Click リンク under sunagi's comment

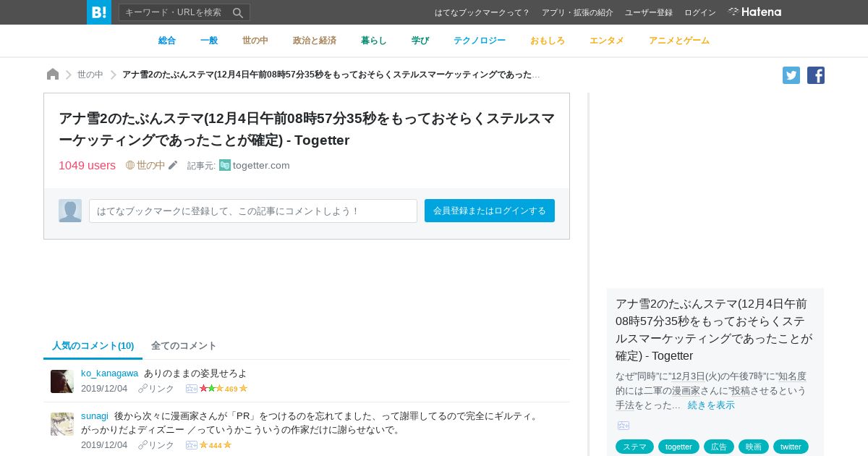156,445
